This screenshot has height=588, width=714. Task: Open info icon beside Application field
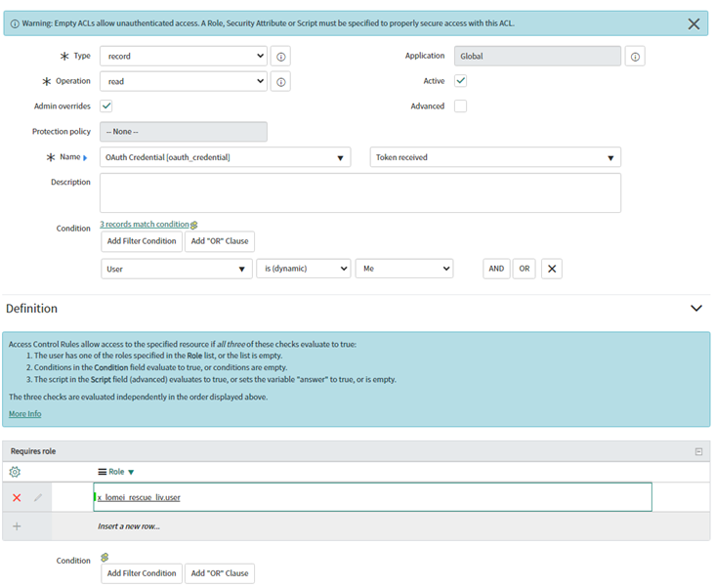635,57
